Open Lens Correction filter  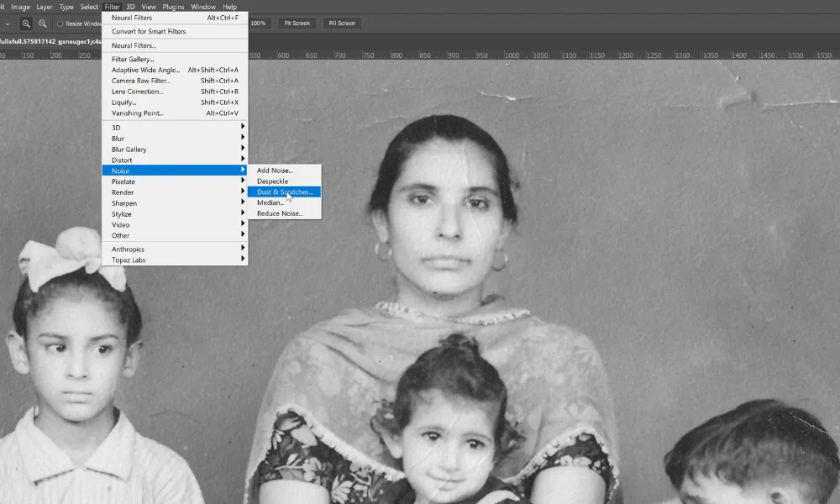pos(175,92)
